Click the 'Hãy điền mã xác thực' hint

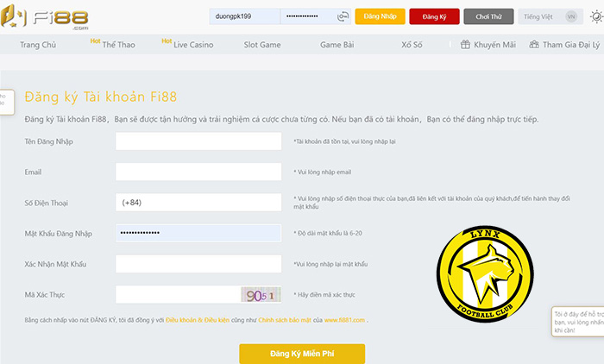[324, 295]
